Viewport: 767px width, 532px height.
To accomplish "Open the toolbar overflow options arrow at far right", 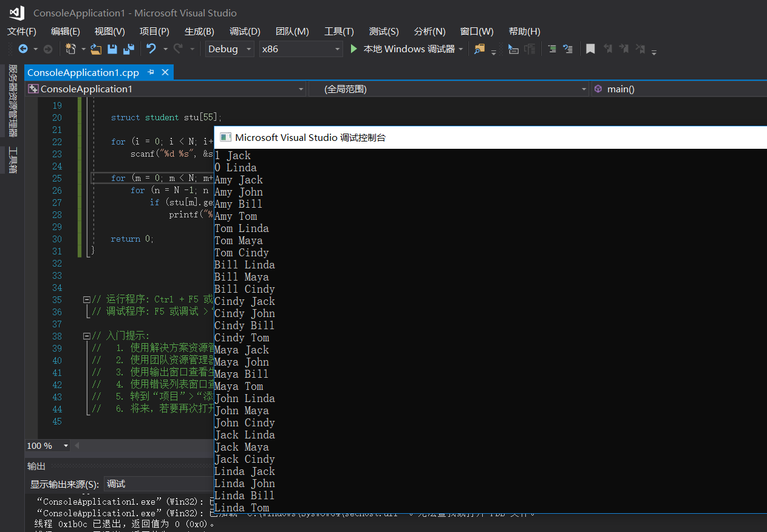I will pyautogui.click(x=654, y=52).
